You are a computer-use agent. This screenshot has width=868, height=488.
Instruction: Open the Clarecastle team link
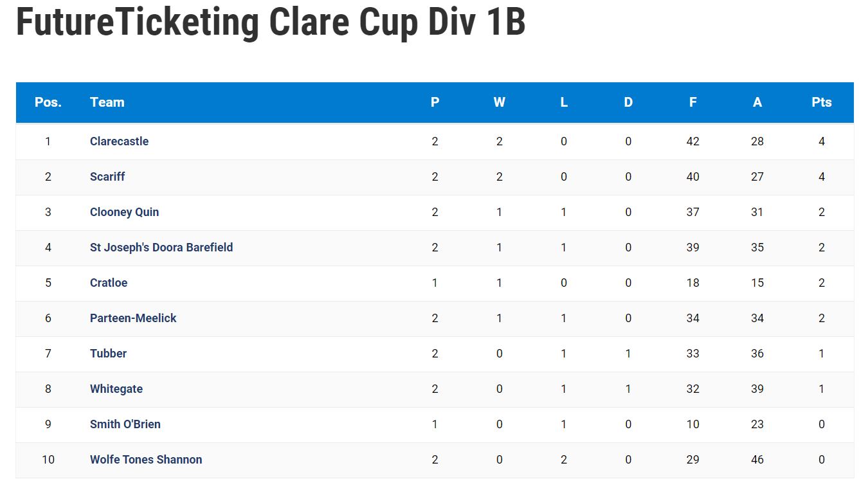click(119, 141)
